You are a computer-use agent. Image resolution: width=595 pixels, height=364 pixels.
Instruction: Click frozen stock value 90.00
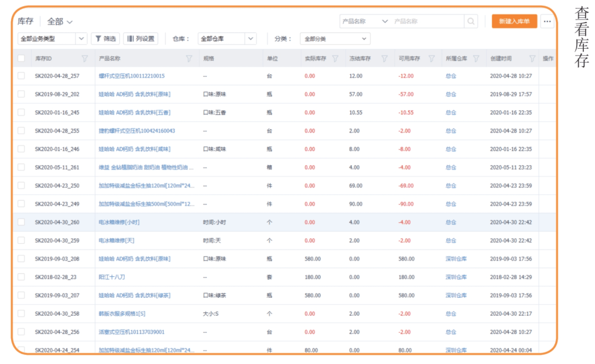(x=356, y=204)
